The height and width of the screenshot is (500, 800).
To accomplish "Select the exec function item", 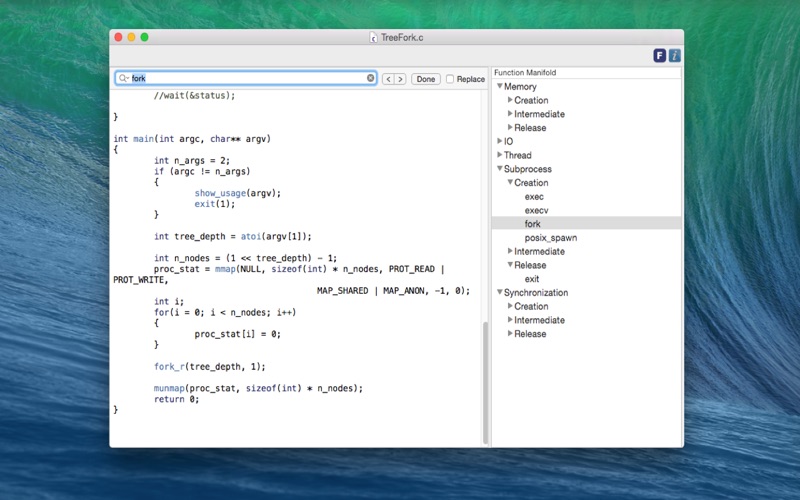I will tap(534, 196).
